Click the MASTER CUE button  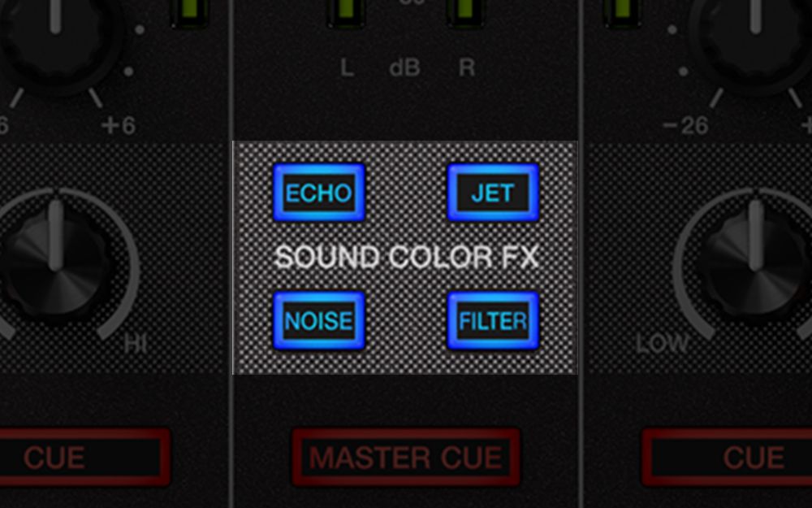[406, 457]
